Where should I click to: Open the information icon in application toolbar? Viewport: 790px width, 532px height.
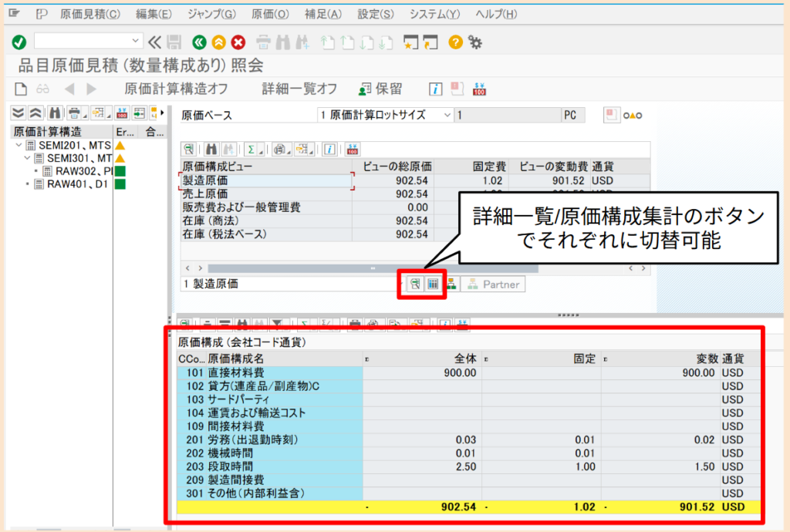pyautogui.click(x=434, y=89)
